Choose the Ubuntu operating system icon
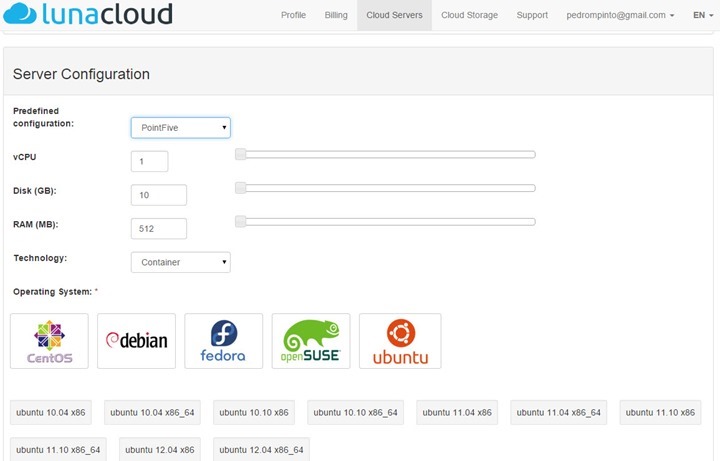This screenshot has height=461, width=720. 400,341
